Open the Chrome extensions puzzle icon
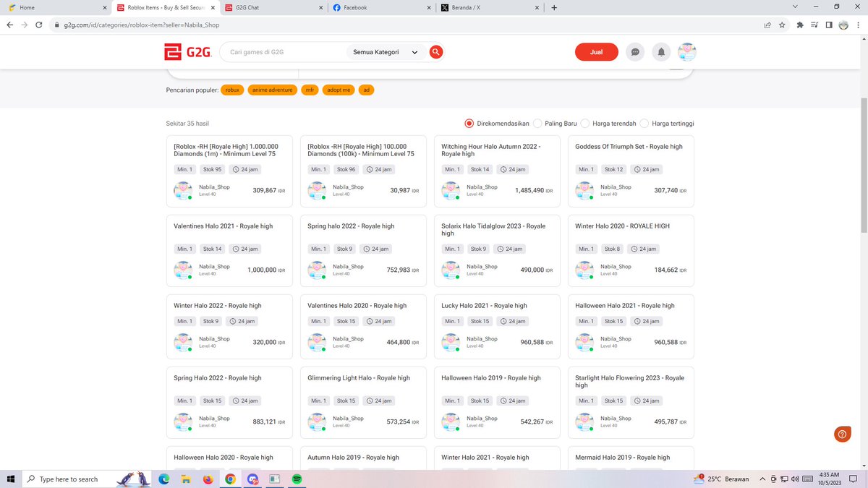Image resolution: width=868 pixels, height=488 pixels. (800, 25)
